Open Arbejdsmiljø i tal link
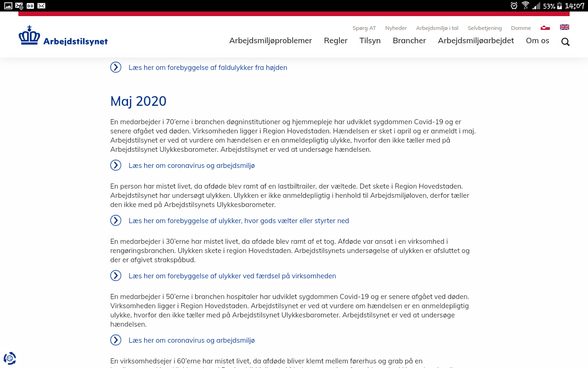 click(x=437, y=28)
